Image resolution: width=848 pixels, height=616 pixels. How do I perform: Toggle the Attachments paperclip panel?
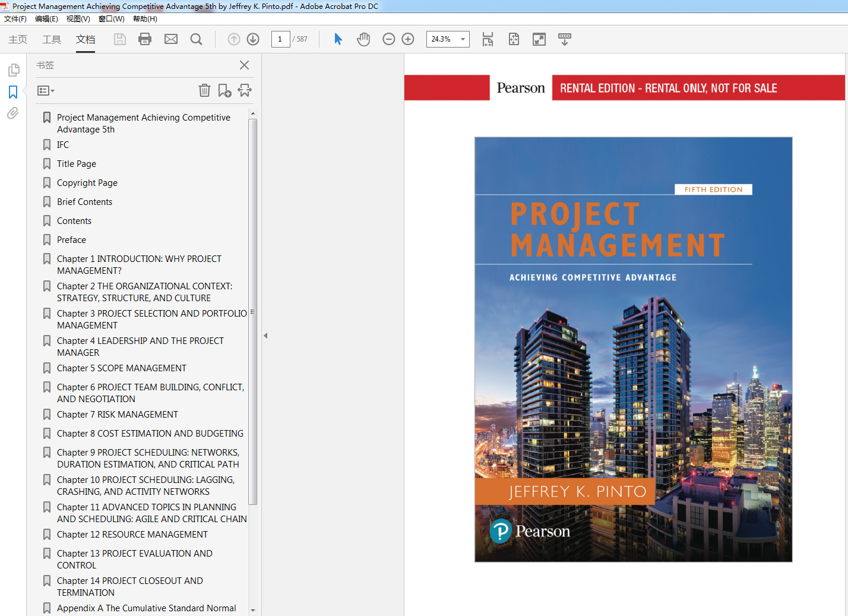[13, 113]
